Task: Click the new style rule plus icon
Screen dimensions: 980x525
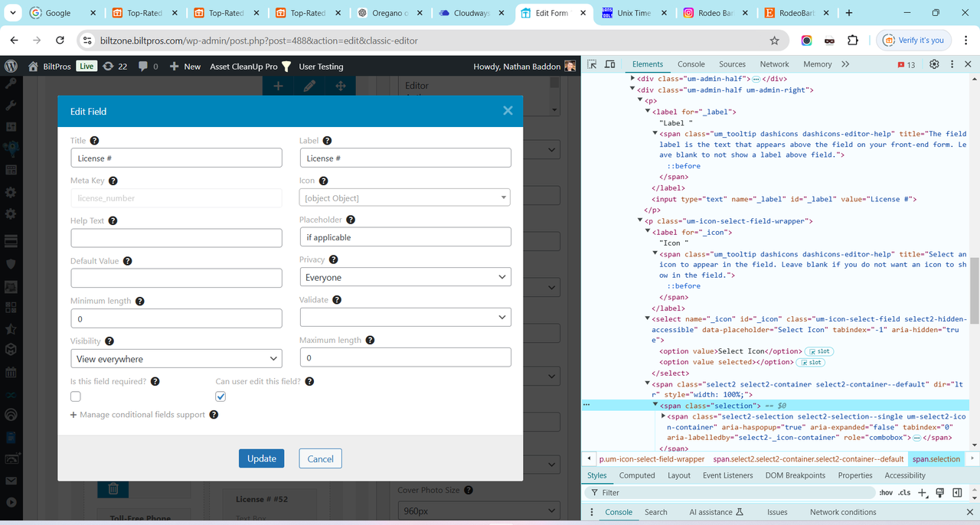Action: [923, 493]
